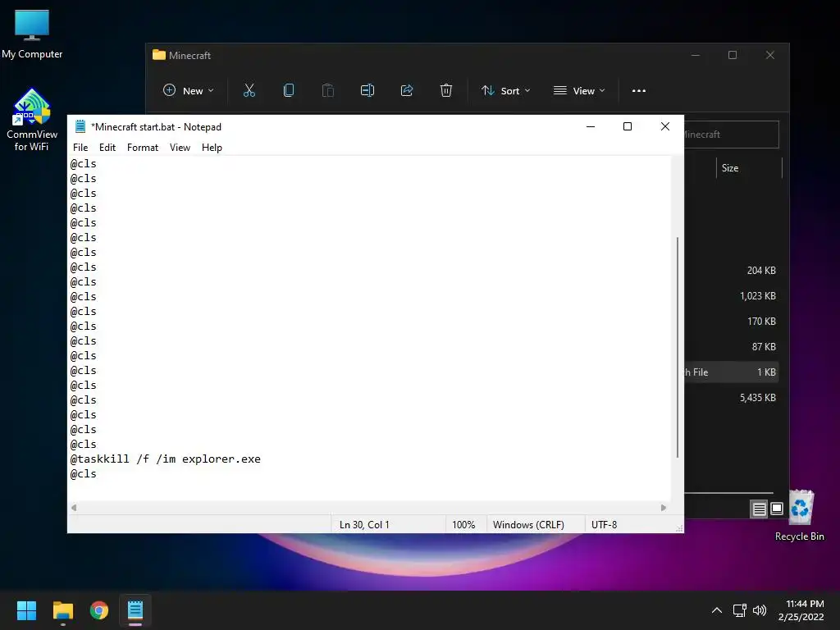Screen dimensions: 840x630
Task: Click the Copy icon in Minecraft Explorer window
Action: tap(288, 90)
